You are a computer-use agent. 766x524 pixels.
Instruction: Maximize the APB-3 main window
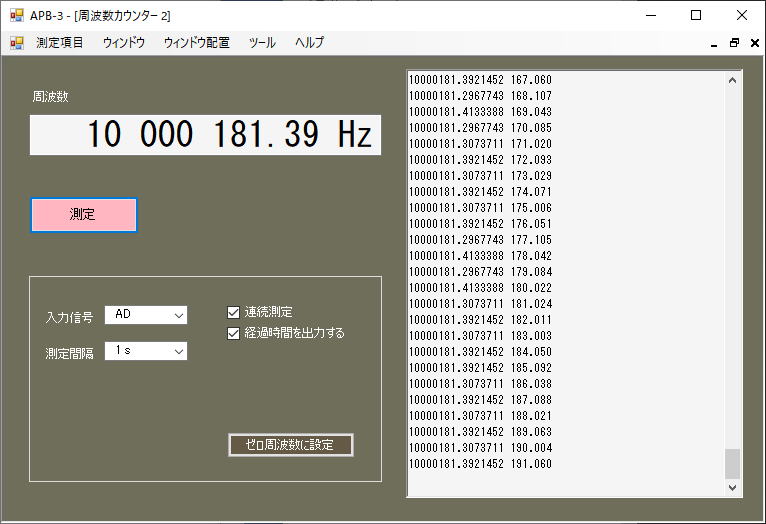coord(696,16)
